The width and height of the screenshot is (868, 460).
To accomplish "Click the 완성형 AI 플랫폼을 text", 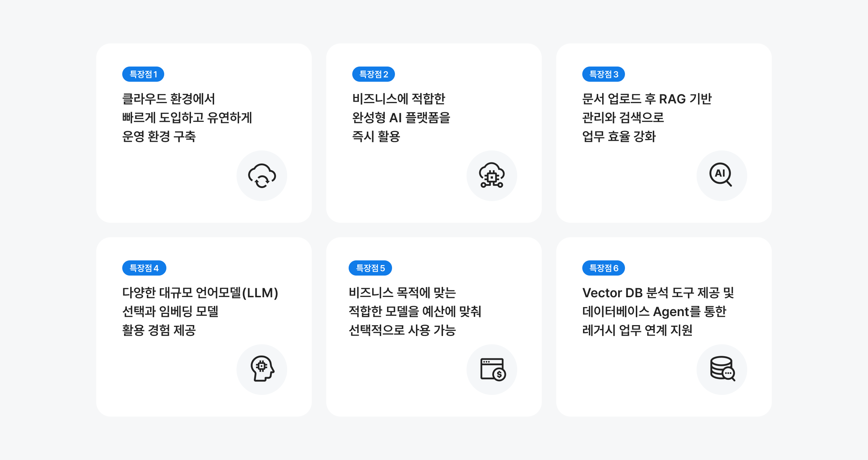I will (401, 118).
